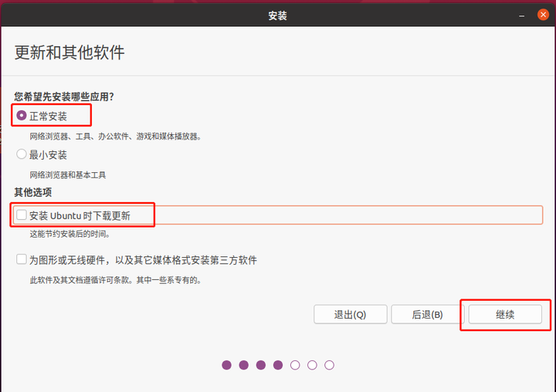Click the 此软件及其文档遵循许可条款 text
The height and width of the screenshot is (392, 556).
tap(116, 280)
